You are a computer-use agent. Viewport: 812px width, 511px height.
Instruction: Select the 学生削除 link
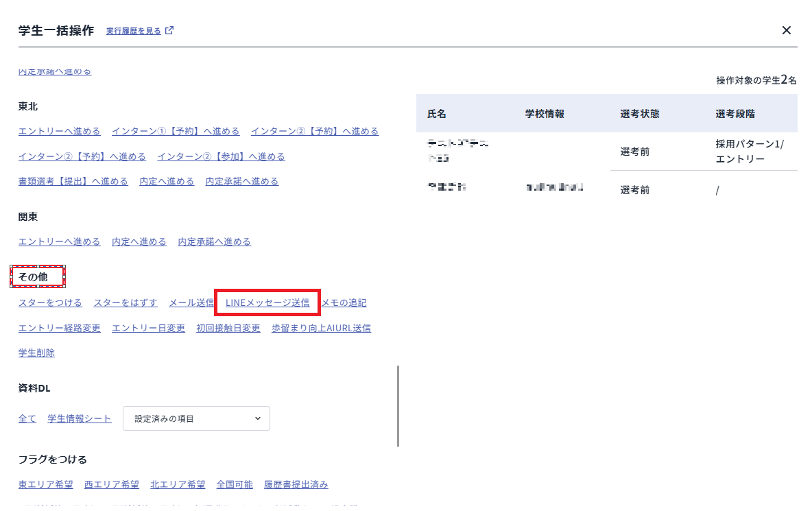click(x=36, y=353)
